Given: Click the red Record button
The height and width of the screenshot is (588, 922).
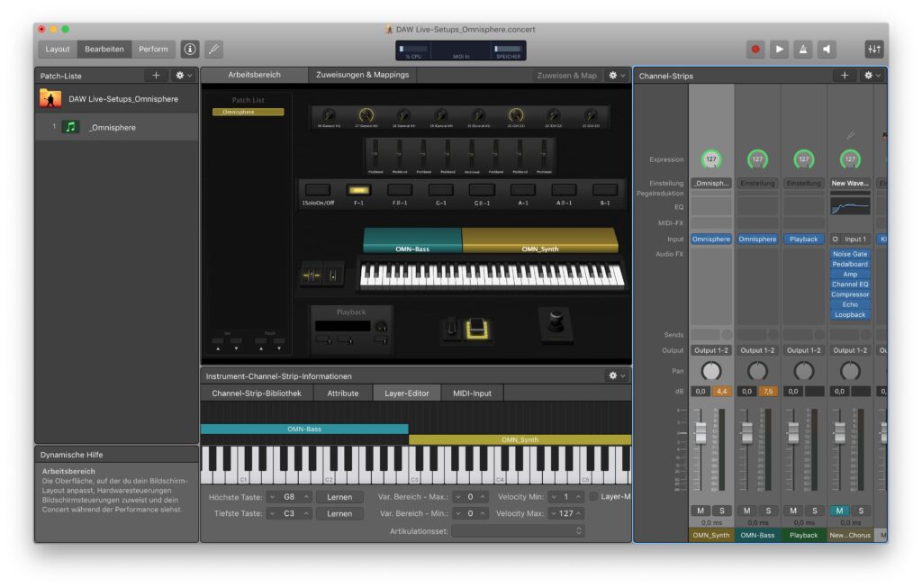Looking at the screenshot, I should (x=755, y=50).
